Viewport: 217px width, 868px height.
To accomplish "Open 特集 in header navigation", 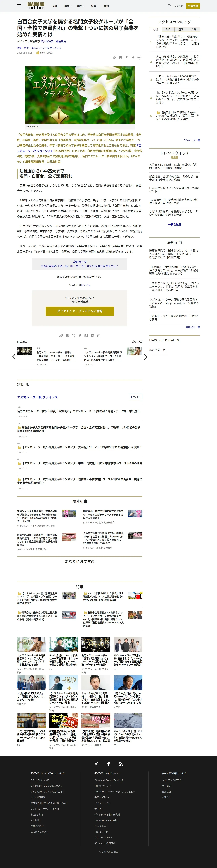I will click(x=93, y=6).
